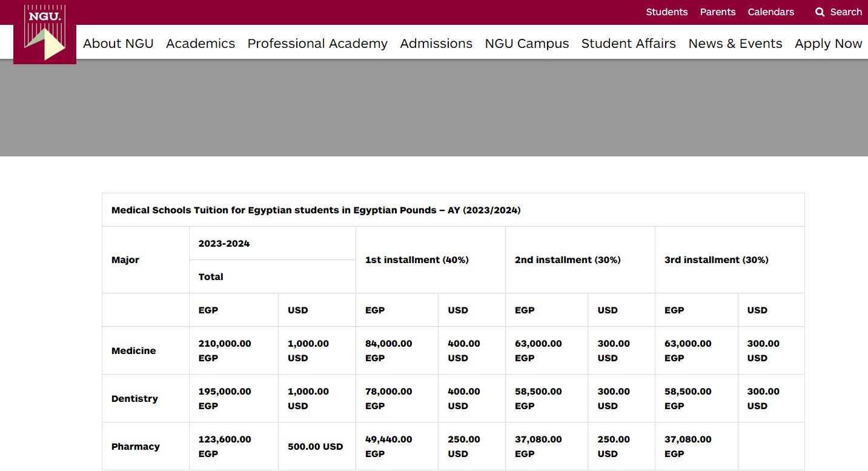Go to the Calendars page
The image size is (868, 471).
(770, 12)
